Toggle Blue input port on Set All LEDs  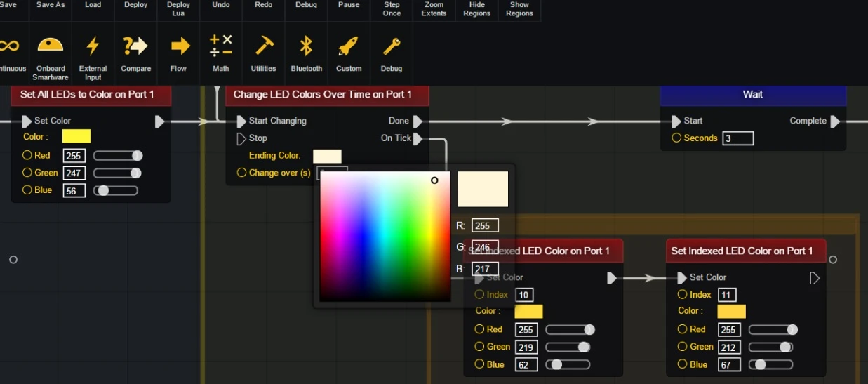pos(27,190)
